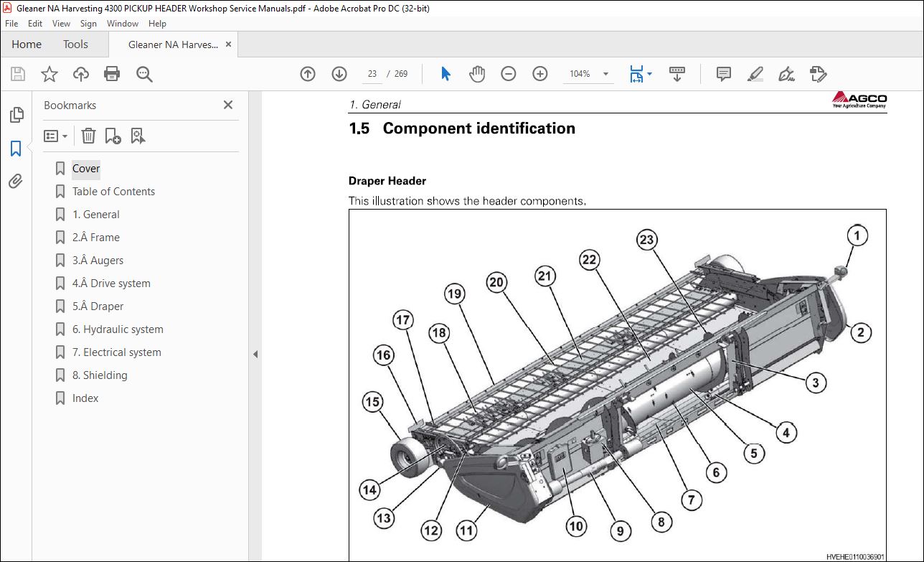
Task: Open the Window menu
Action: pos(123,24)
